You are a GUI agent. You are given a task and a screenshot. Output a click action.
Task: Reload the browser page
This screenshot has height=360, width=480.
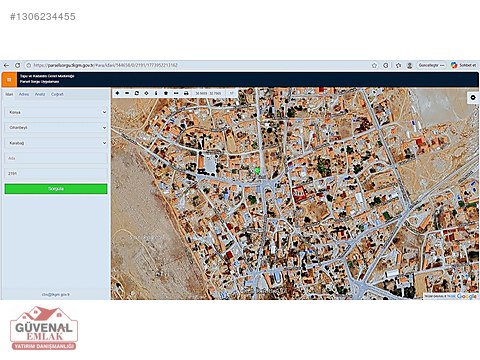[x=18, y=65]
